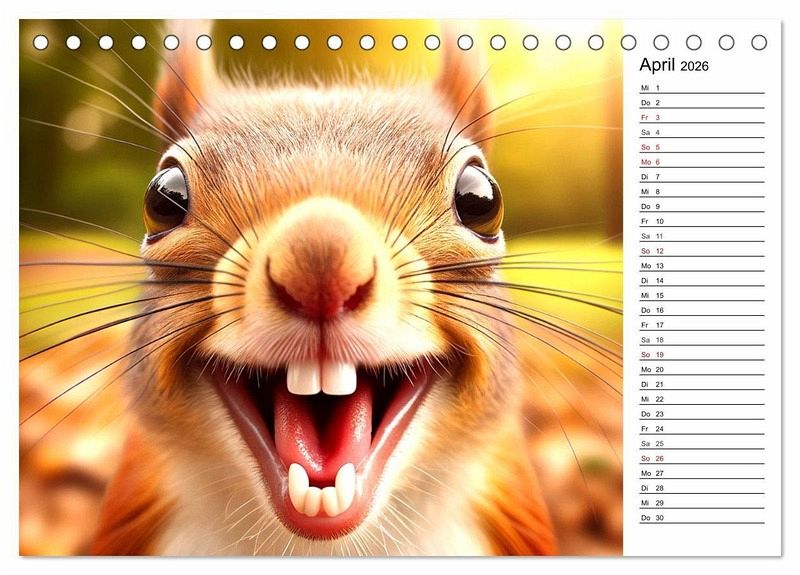The width and height of the screenshot is (800, 575).
Task: Pick the 'Mi 22' date row
Action: (702, 398)
